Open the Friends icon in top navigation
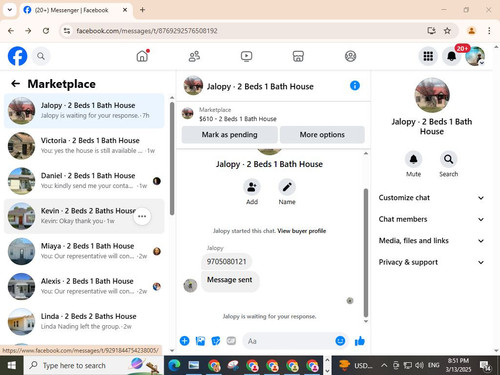The height and width of the screenshot is (375, 500). tap(194, 56)
